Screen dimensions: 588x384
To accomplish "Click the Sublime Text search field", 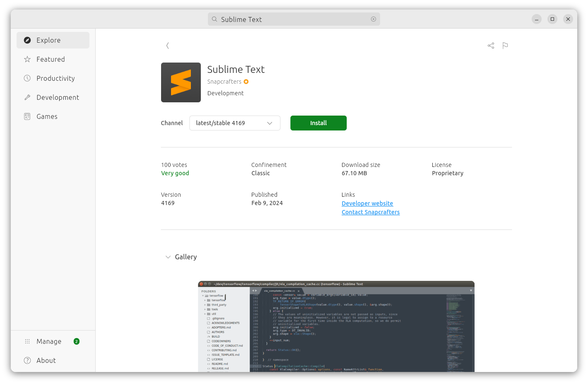I will point(294,19).
